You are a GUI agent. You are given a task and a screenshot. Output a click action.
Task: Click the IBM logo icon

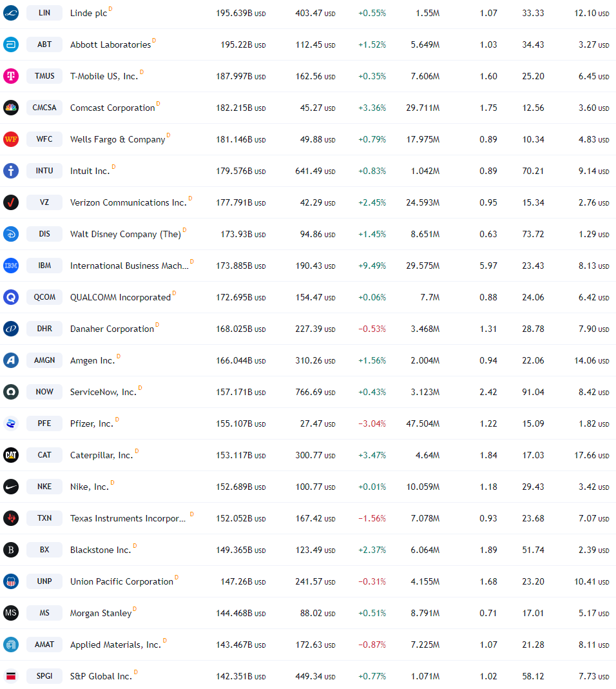coord(11,266)
